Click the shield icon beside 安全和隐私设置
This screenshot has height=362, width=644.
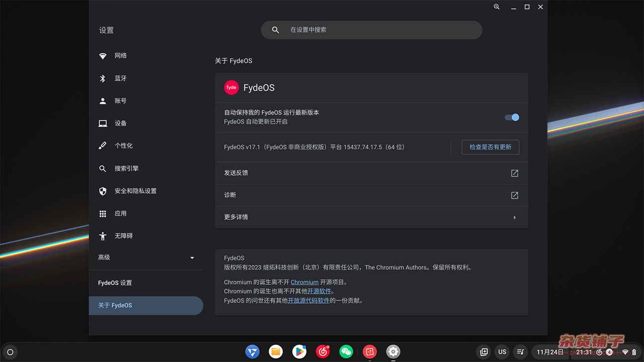[x=103, y=191]
